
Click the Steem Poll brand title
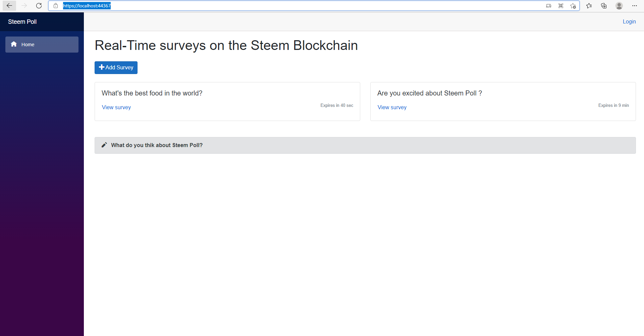22,22
